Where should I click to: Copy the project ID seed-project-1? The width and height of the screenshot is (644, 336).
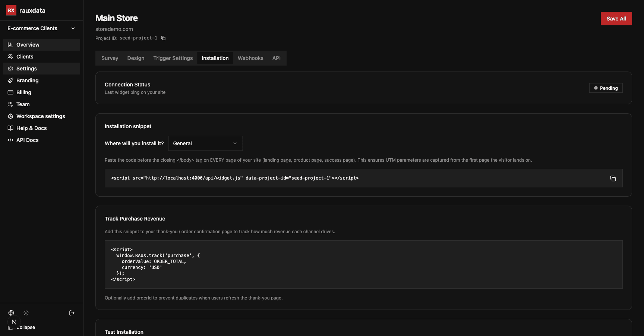(x=163, y=38)
